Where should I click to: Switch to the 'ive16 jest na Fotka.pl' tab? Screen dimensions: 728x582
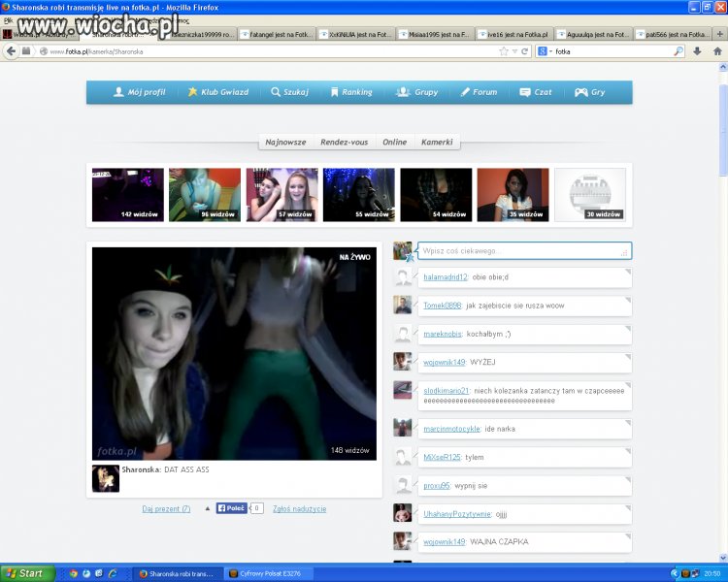pos(514,34)
